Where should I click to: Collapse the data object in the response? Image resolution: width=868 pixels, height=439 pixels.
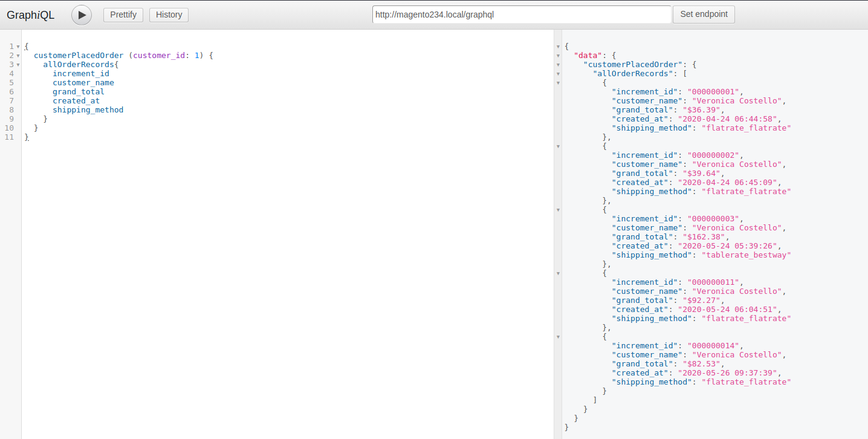point(558,55)
